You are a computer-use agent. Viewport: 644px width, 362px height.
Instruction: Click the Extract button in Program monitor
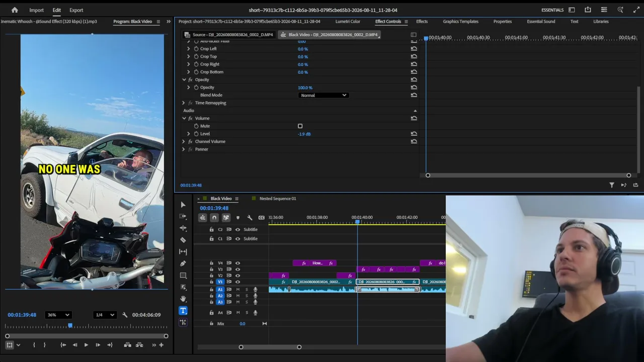coord(139,345)
